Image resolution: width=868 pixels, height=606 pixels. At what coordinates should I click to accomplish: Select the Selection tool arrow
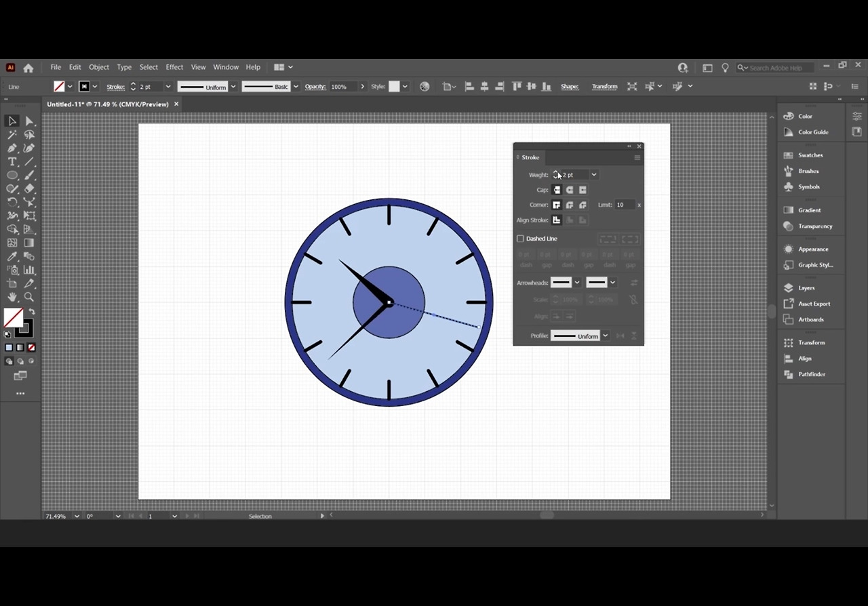(12, 121)
